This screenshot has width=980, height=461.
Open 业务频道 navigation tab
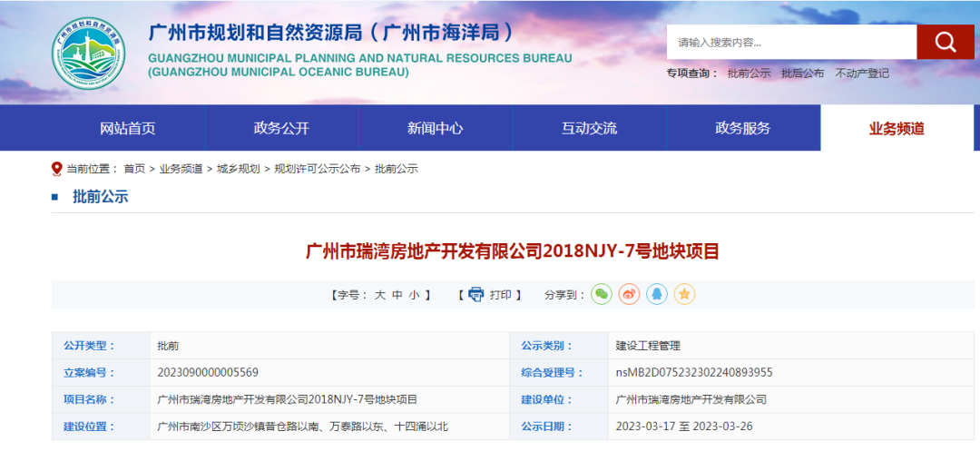(897, 128)
